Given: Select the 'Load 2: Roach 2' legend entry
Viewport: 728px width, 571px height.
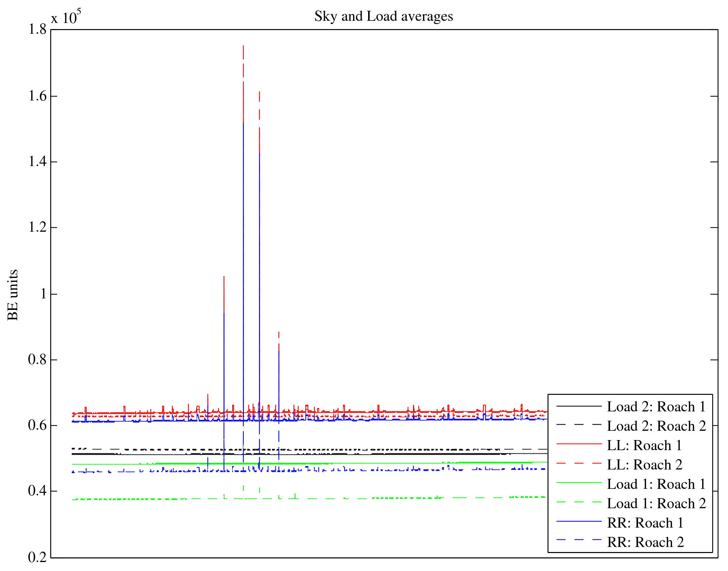Looking at the screenshot, I should coord(656,426).
